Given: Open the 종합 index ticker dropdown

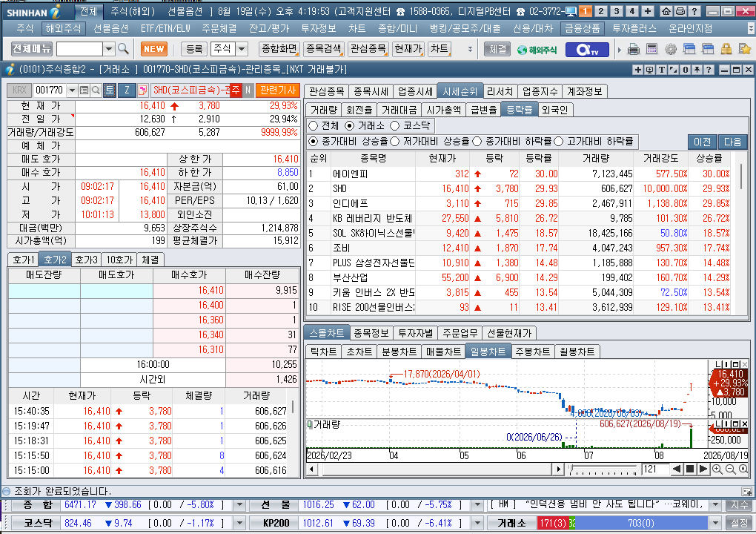Looking at the screenshot, I should pos(239,505).
